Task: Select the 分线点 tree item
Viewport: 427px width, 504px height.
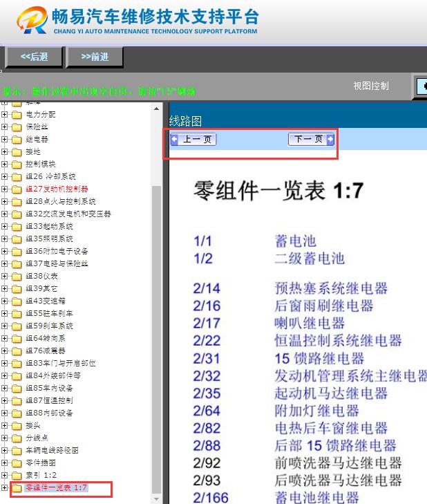Action: tap(37, 438)
